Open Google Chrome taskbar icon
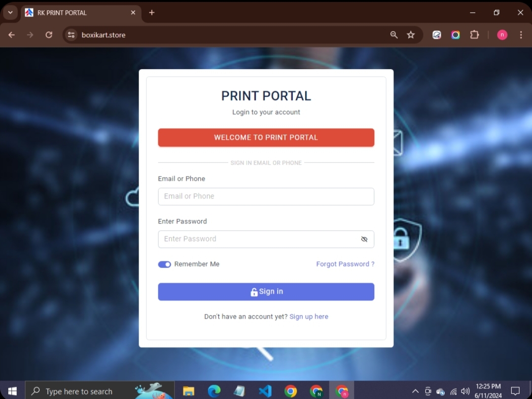This screenshot has width=532, height=399. (x=290, y=391)
